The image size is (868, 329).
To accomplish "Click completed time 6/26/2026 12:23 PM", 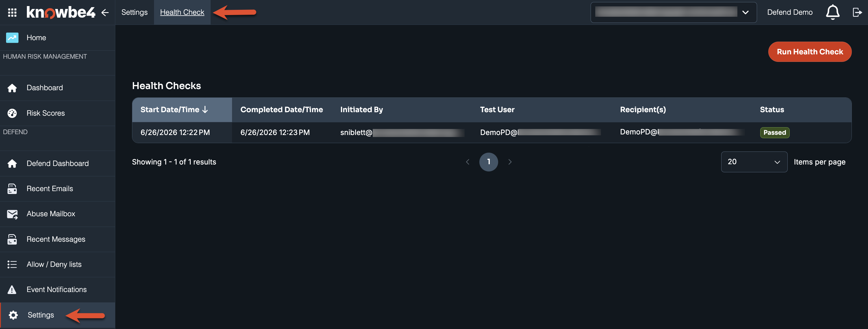I will tap(275, 132).
